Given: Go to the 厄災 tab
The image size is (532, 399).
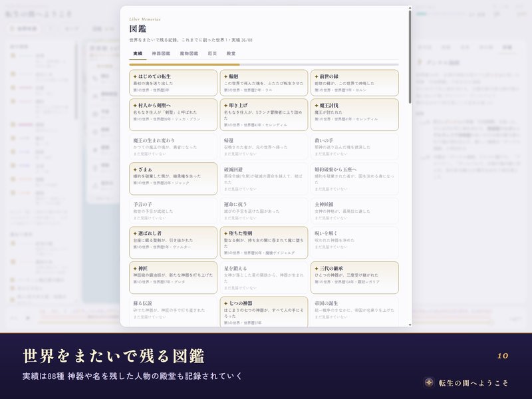Looking at the screenshot, I should pyautogui.click(x=212, y=54).
